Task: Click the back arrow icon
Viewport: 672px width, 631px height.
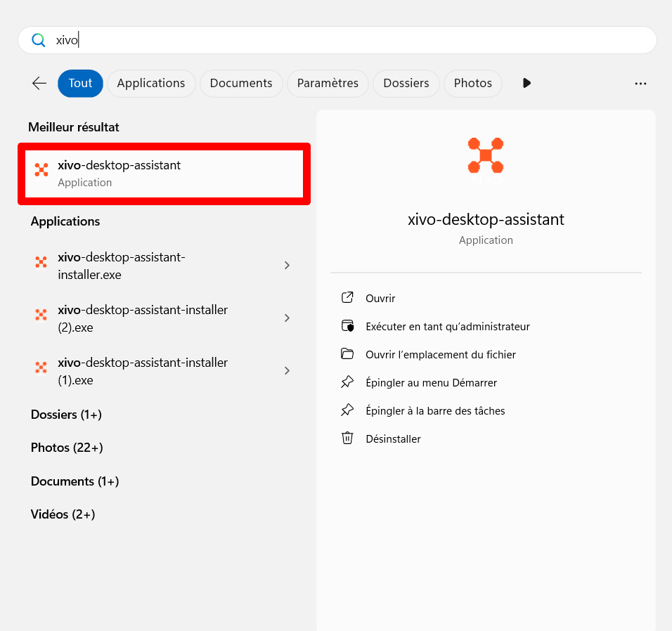Action: [39, 83]
